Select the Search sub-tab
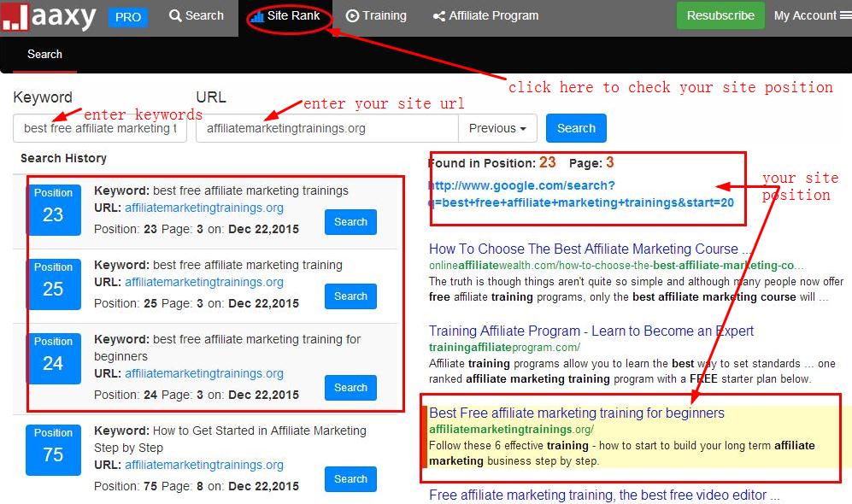The width and height of the screenshot is (852, 504). tap(44, 55)
